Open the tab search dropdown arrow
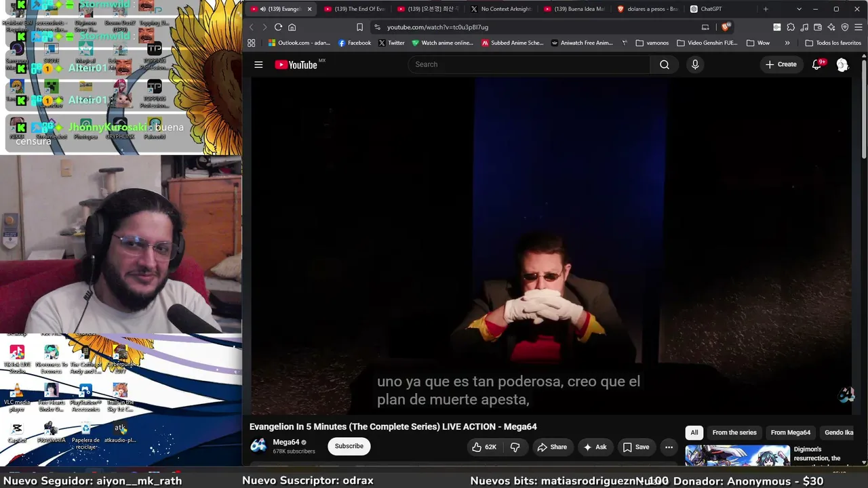This screenshot has width=868, height=488. (x=799, y=9)
